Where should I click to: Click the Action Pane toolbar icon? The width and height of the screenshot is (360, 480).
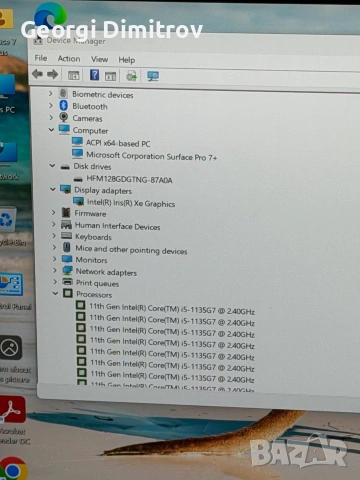110,76
